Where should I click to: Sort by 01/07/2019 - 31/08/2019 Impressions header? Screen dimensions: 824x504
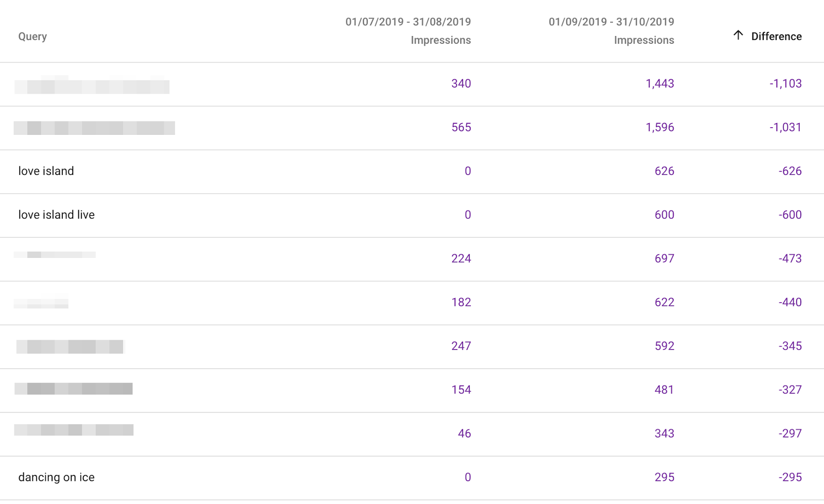click(408, 31)
